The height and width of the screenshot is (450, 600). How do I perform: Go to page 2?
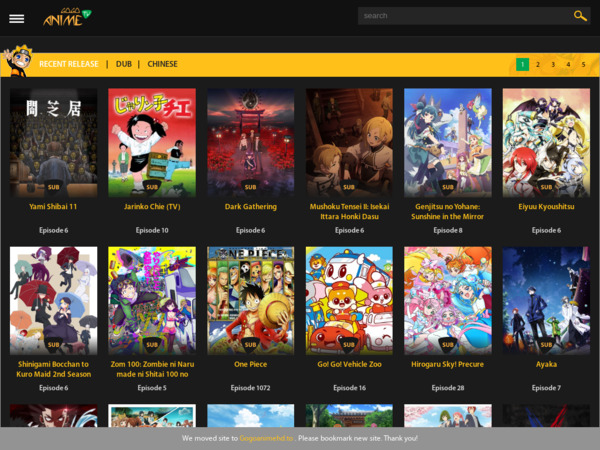point(538,64)
